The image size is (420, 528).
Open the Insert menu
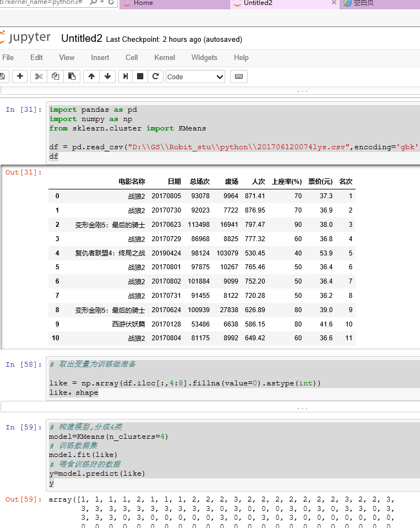click(100, 58)
